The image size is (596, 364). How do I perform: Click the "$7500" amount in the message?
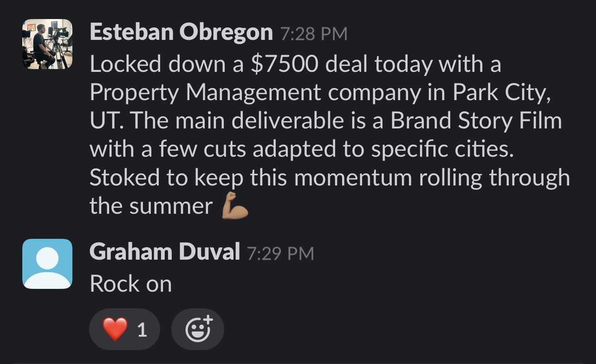point(284,64)
